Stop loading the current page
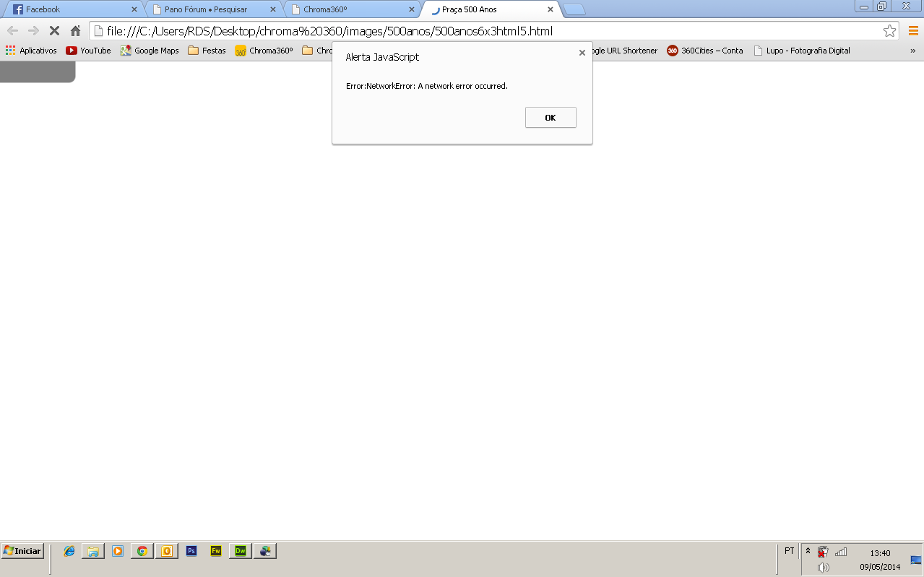The image size is (924, 577). 54,31
